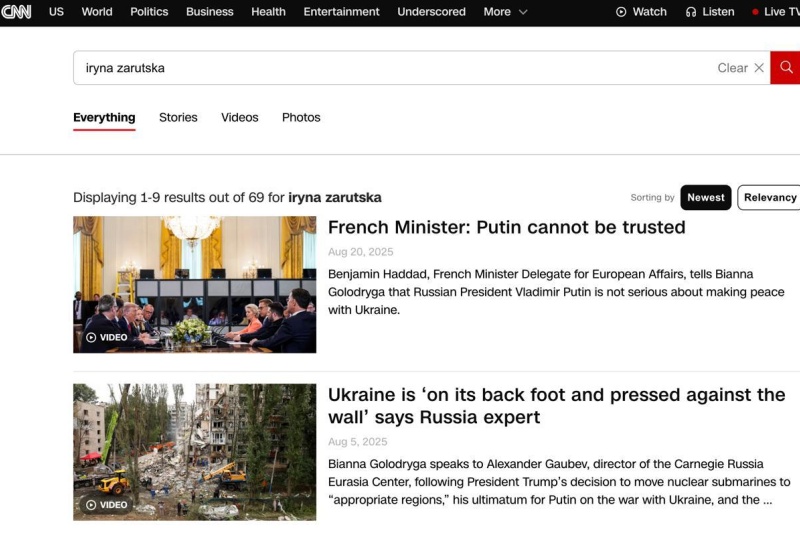The image size is (800, 535).
Task: Sort results by Newest
Action: [x=705, y=197]
